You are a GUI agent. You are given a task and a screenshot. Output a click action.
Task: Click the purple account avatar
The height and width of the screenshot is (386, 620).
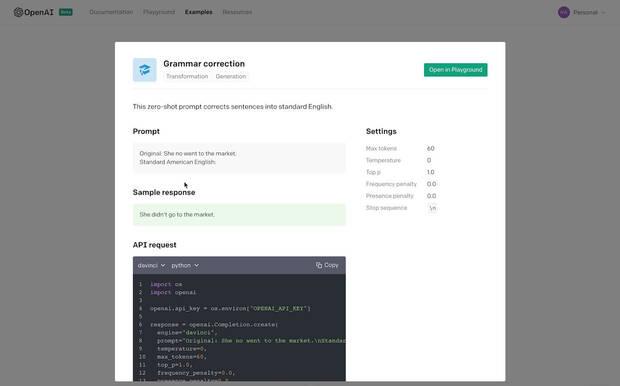563,12
